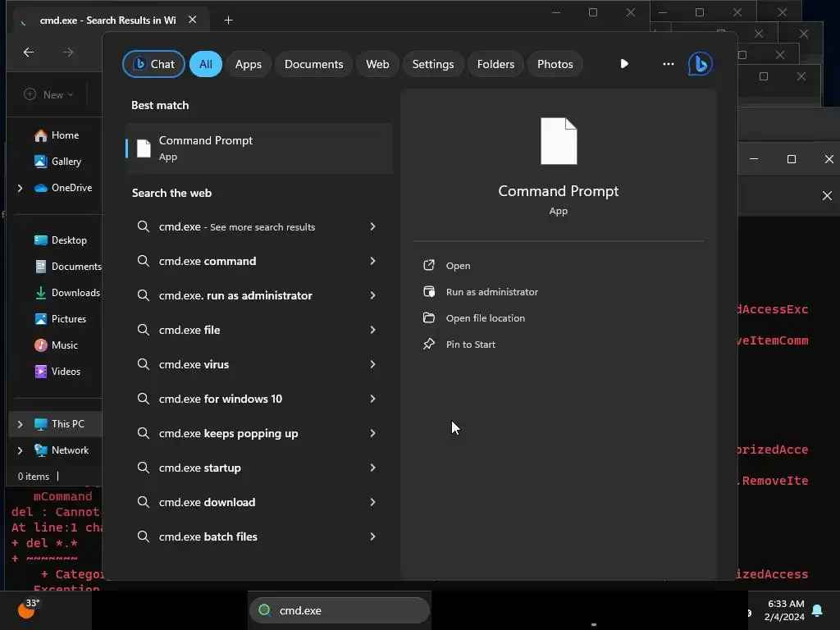
Task: Select Command Prompt best match result
Action: [259, 148]
